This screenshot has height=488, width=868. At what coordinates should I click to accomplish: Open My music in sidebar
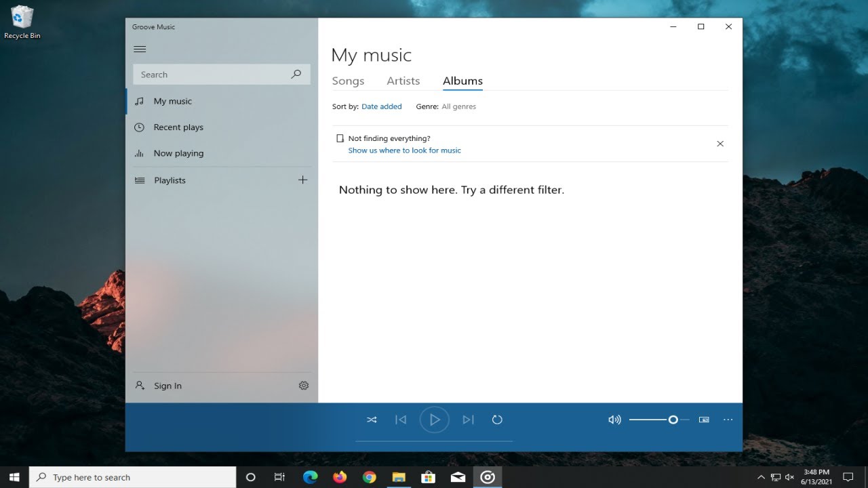pyautogui.click(x=221, y=101)
